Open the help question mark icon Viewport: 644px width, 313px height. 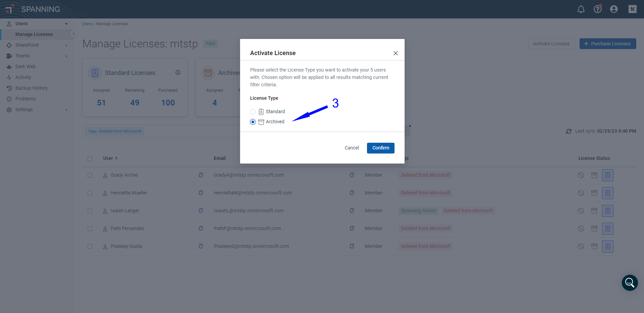click(598, 9)
